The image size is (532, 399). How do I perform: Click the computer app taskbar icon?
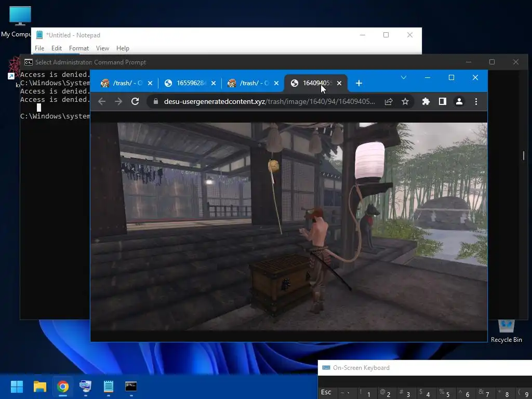point(86,387)
